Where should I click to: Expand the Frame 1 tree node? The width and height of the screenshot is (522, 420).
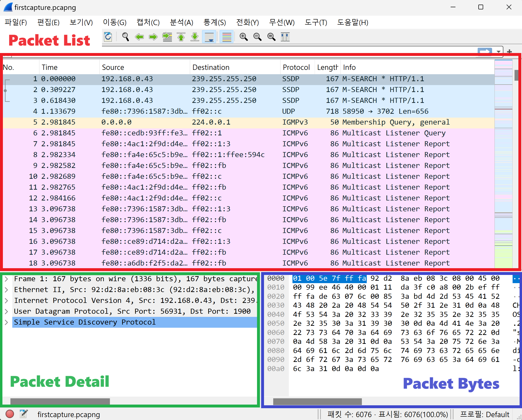7,279
